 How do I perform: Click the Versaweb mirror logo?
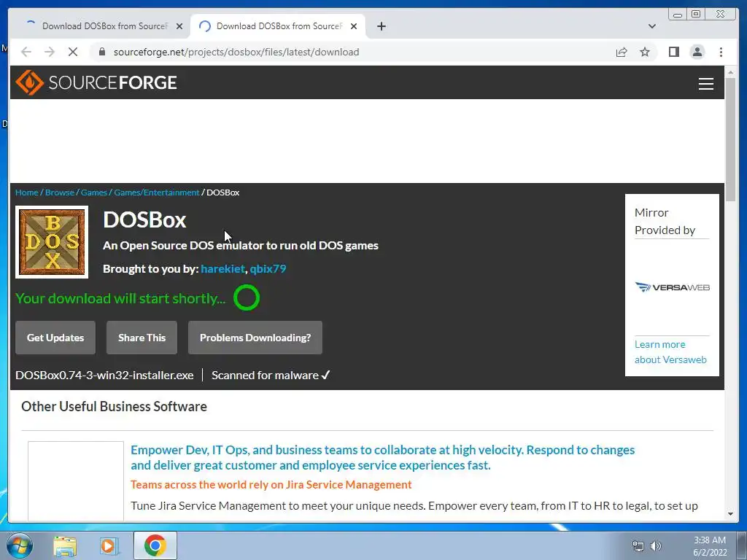pyautogui.click(x=672, y=287)
